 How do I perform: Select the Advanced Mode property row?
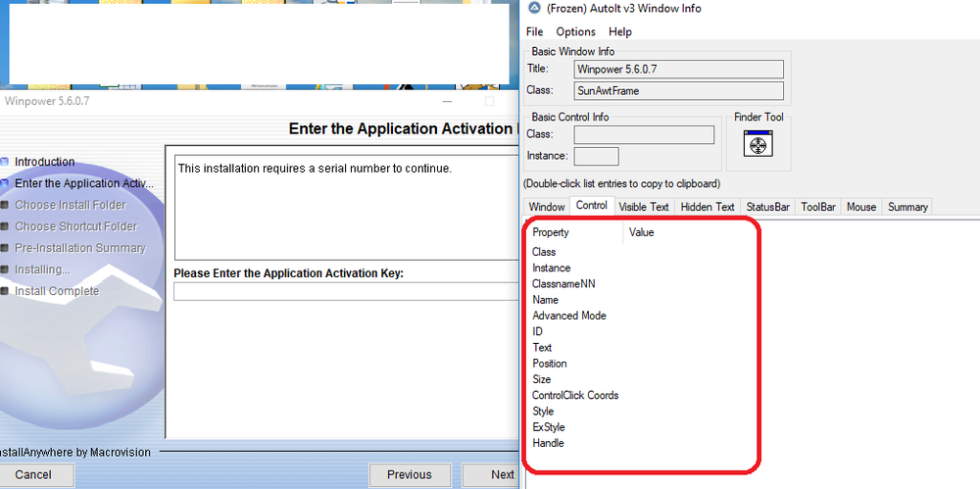pyautogui.click(x=568, y=316)
